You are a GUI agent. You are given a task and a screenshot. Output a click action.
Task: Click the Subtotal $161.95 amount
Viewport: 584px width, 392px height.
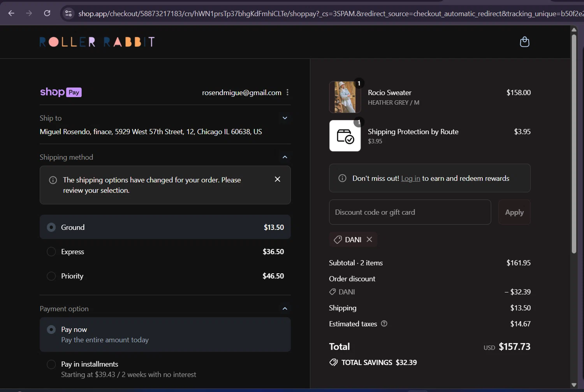pyautogui.click(x=518, y=263)
